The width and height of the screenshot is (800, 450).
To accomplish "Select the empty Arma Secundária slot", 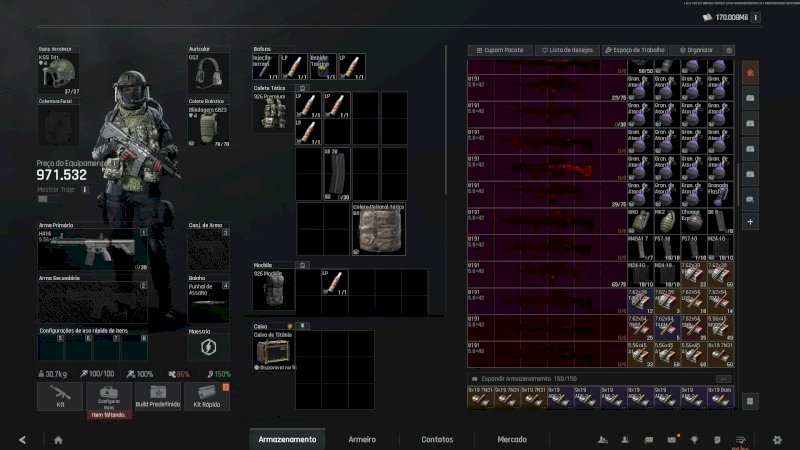I will pos(92,303).
